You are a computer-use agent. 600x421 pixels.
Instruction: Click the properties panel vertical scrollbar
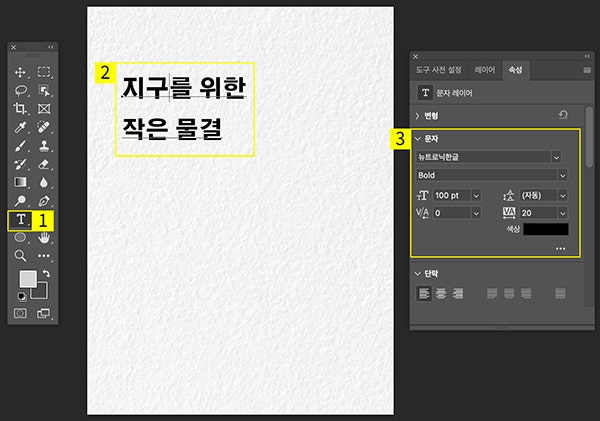(589, 137)
